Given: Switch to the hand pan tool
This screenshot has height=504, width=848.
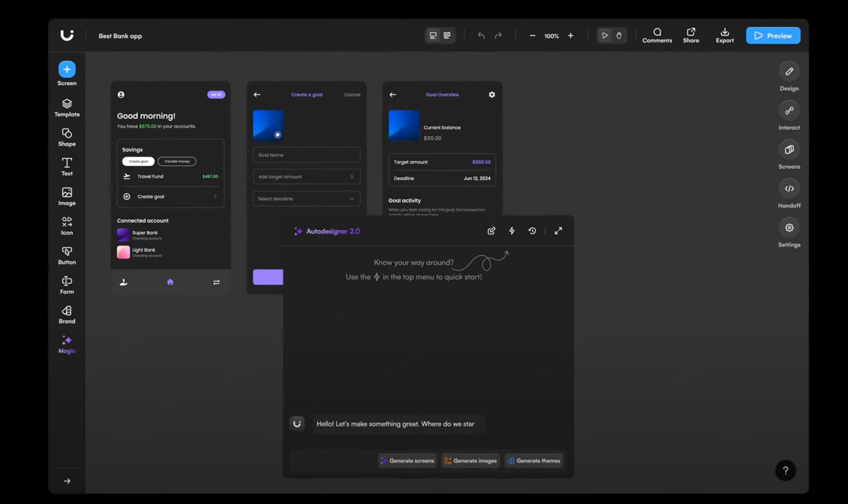Looking at the screenshot, I should (x=619, y=36).
